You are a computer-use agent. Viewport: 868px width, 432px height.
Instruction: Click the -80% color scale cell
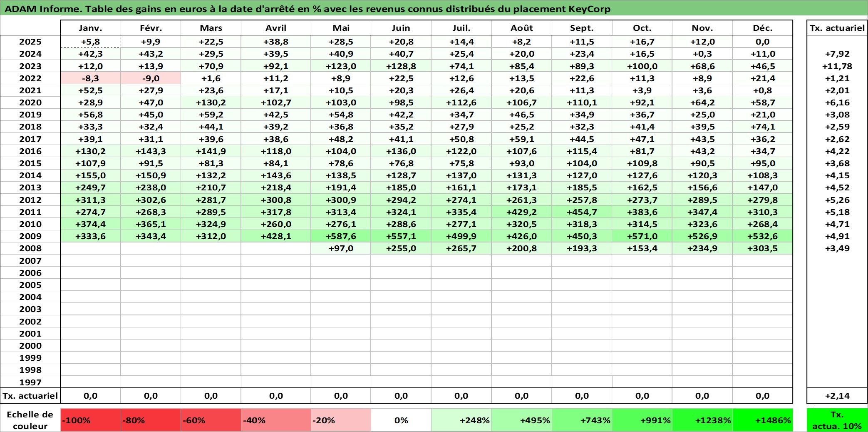151,420
